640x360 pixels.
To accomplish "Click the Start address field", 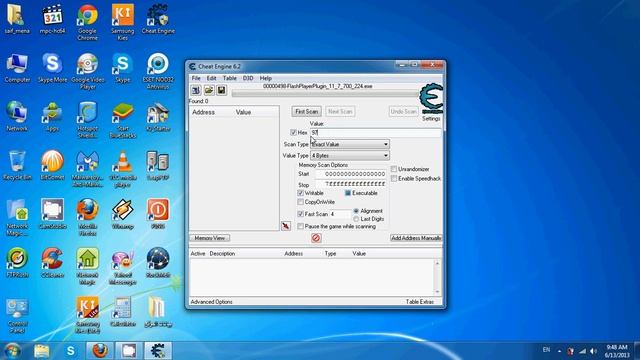I will pyautogui.click(x=351, y=174).
